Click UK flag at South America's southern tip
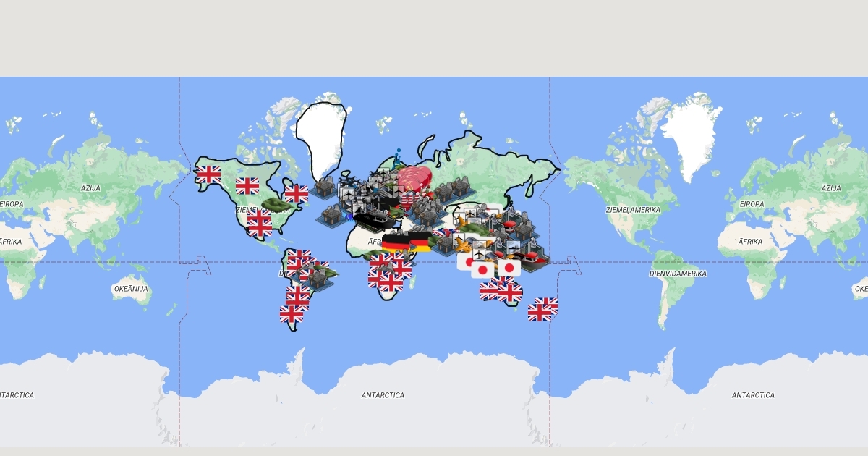The width and height of the screenshot is (868, 456). point(292,314)
